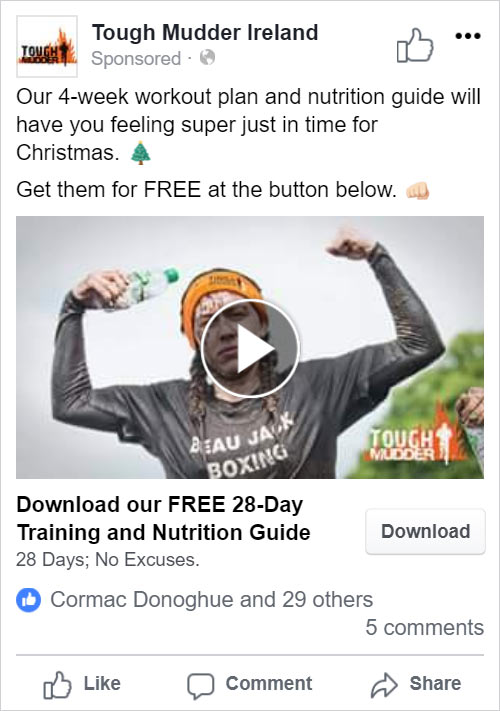Open the Tough Mudder Ireland page name link
This screenshot has width=500, height=711.
(205, 33)
